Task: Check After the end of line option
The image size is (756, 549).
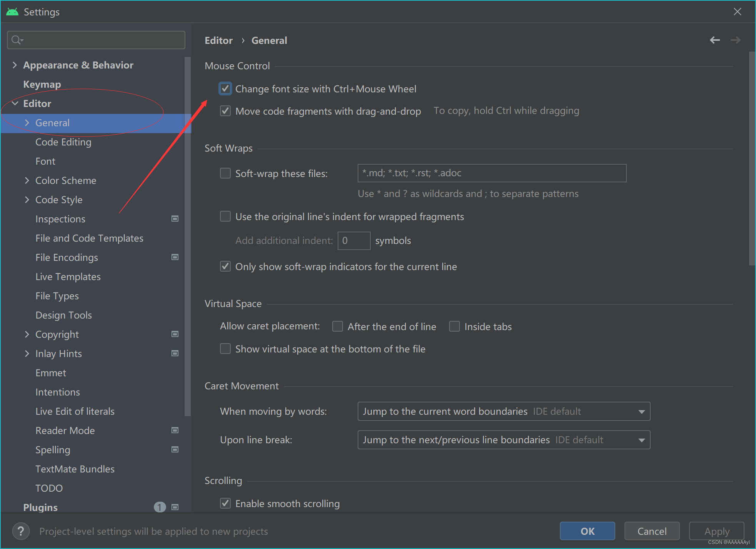Action: [338, 327]
